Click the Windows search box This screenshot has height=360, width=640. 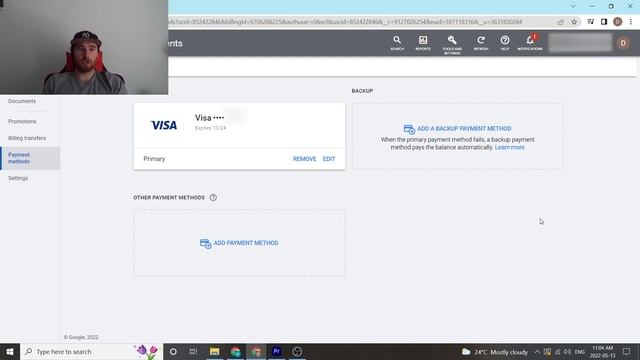(91, 351)
